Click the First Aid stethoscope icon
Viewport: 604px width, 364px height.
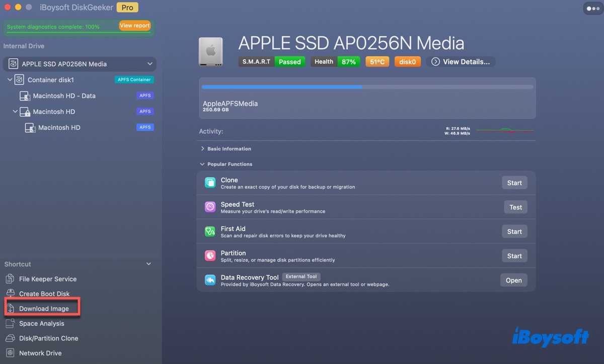(210, 232)
